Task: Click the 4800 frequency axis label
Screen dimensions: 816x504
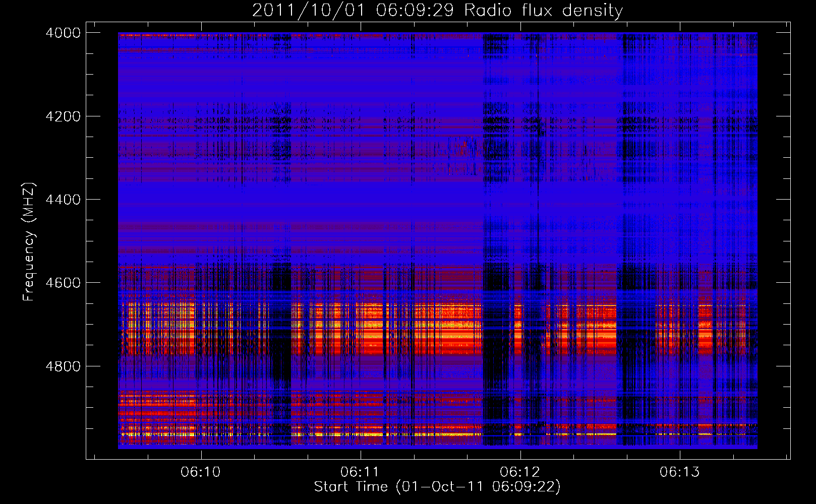Action: tap(63, 366)
